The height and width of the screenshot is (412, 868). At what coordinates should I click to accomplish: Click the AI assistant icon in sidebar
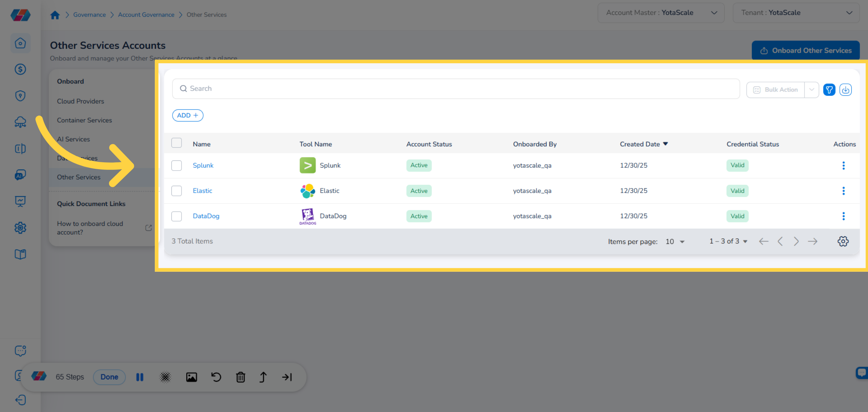pos(20,175)
